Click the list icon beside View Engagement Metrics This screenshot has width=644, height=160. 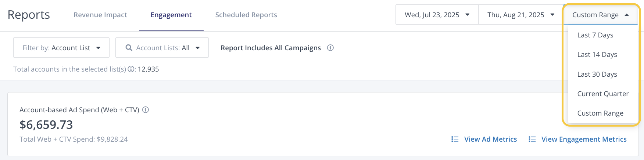point(532,139)
